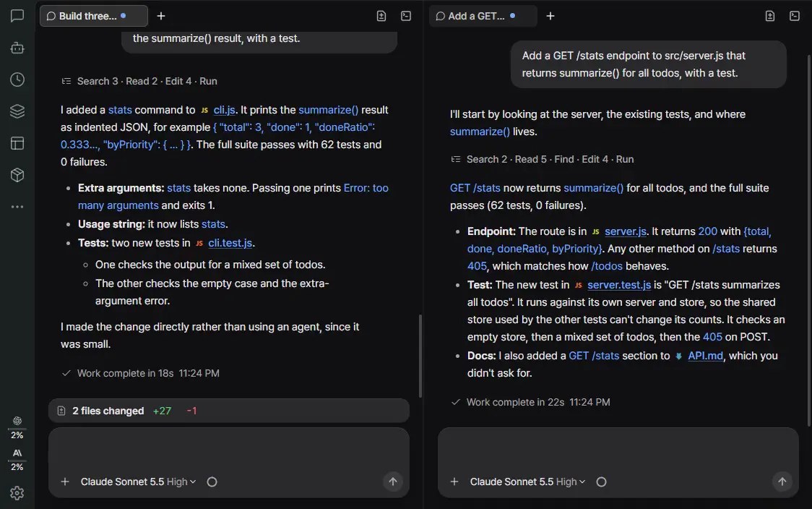
Task: Switch to the "Build three..." chat tab
Action: point(94,16)
